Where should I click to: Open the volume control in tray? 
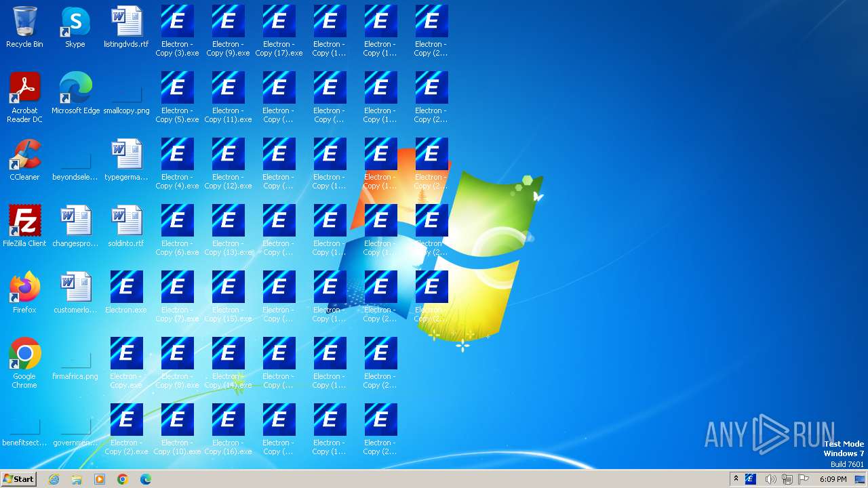(770, 479)
